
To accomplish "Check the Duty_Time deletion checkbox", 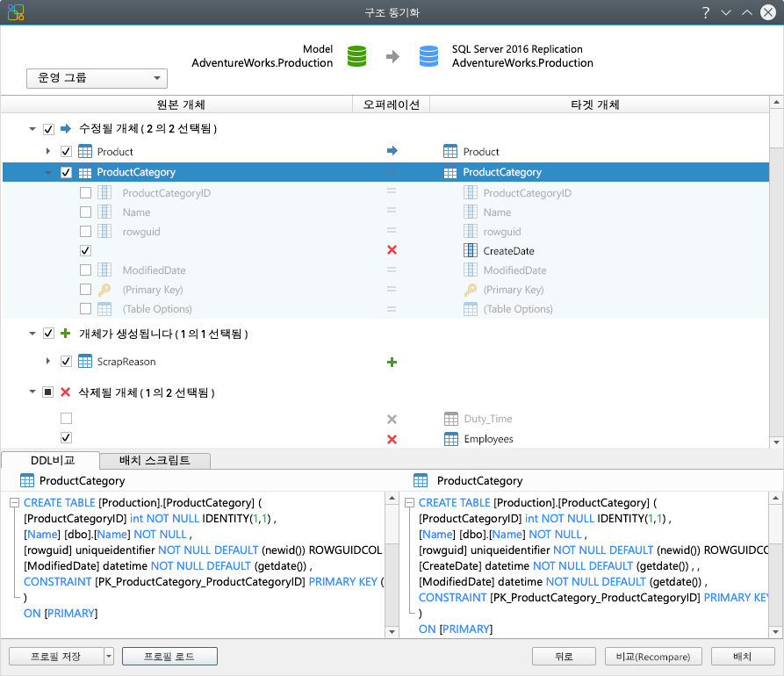I will [x=66, y=419].
